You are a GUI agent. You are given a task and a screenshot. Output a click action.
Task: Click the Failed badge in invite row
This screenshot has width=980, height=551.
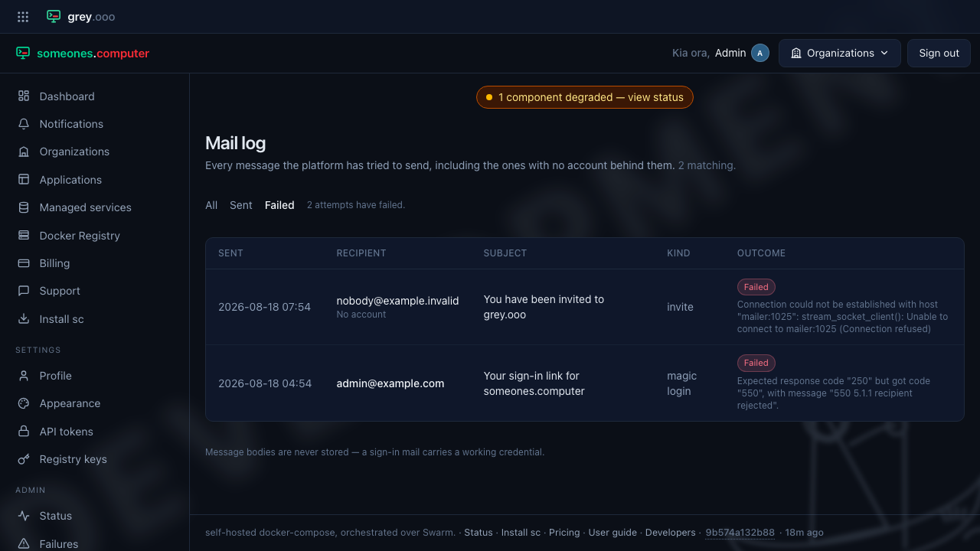click(x=756, y=287)
